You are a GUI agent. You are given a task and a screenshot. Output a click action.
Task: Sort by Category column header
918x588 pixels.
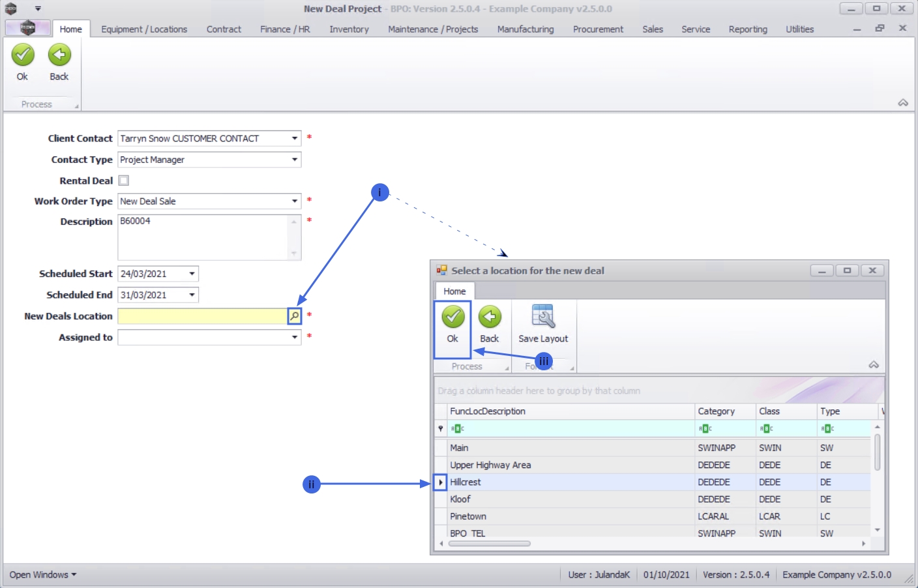pyautogui.click(x=726, y=411)
